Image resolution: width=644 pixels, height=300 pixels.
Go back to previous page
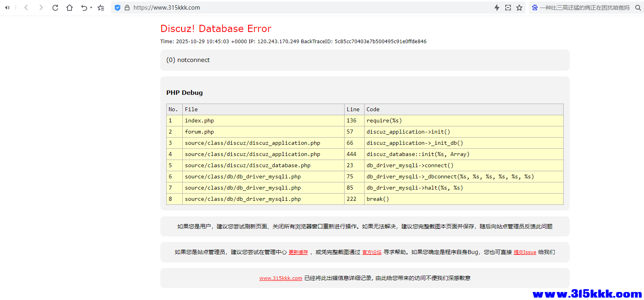point(26,8)
